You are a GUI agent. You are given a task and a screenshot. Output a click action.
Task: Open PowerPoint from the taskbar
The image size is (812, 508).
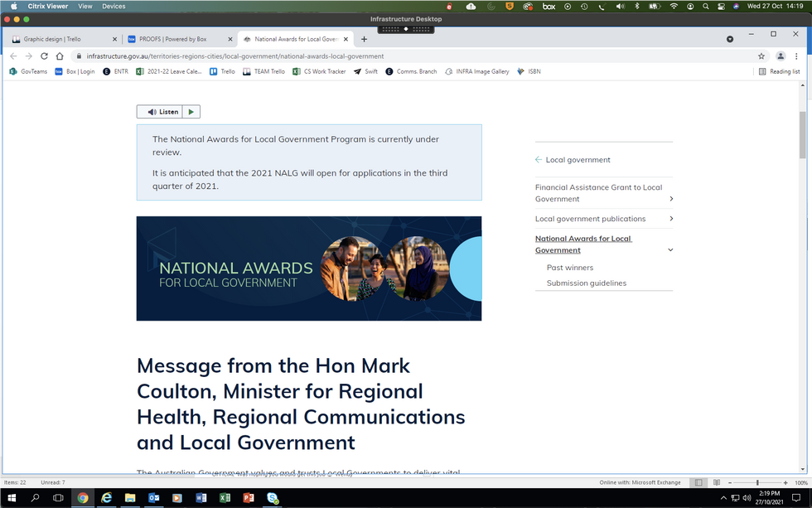(249, 498)
